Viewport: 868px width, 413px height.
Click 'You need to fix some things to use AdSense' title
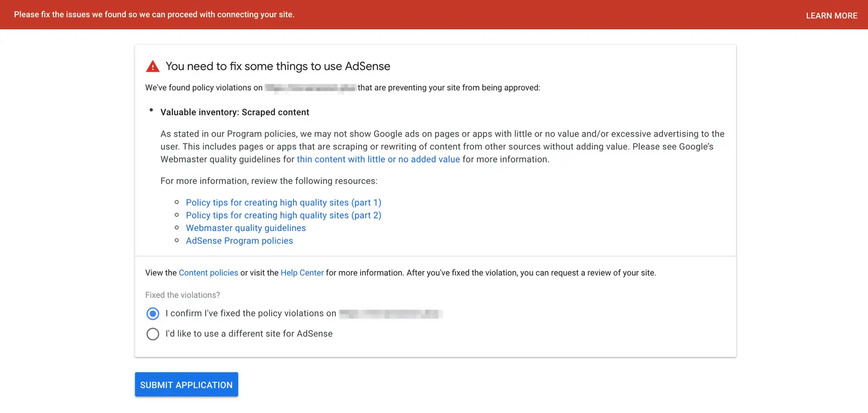click(x=278, y=66)
